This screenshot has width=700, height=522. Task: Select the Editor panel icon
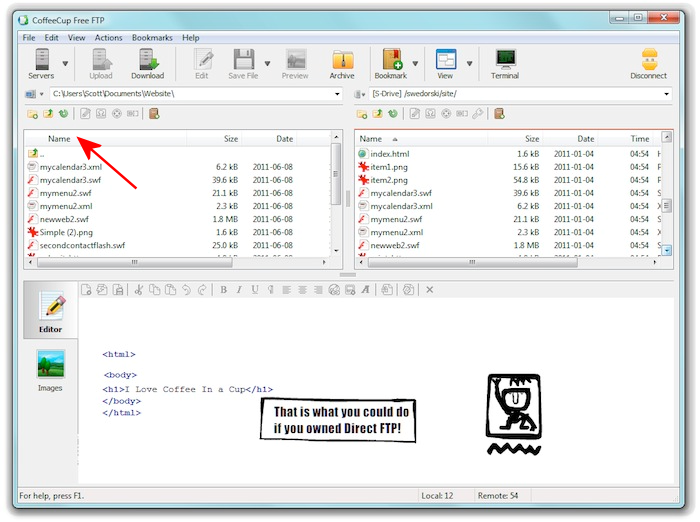pyautogui.click(x=50, y=312)
